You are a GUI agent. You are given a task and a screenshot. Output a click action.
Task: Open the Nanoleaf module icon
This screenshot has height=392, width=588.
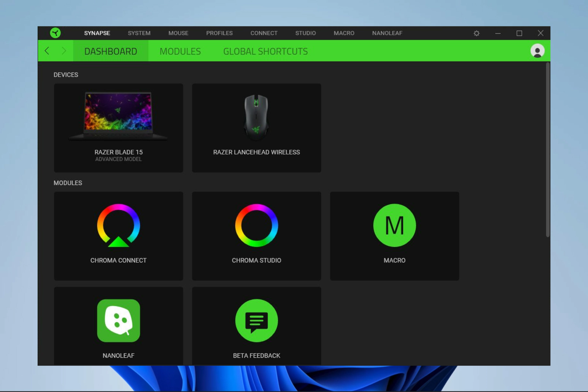click(x=119, y=321)
